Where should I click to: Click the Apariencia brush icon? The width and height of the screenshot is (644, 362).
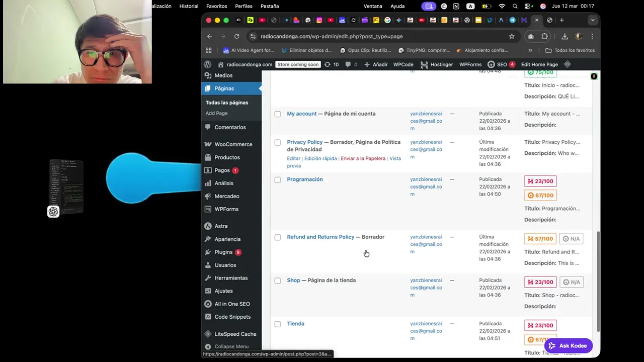click(208, 239)
